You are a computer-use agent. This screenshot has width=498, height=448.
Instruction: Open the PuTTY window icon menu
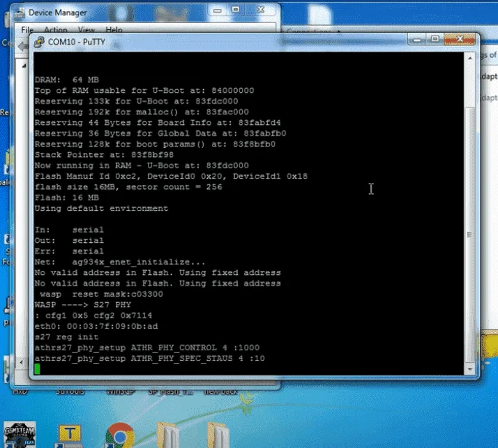point(39,42)
